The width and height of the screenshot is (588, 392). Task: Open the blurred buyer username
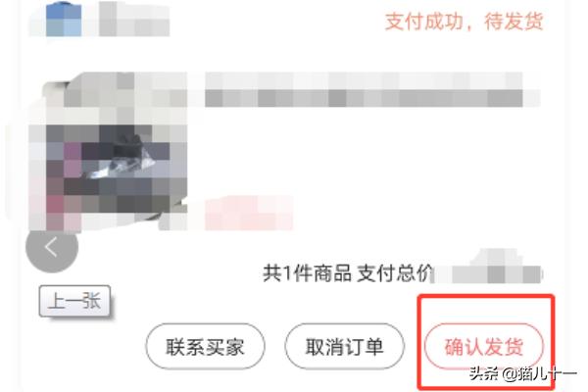click(134, 20)
